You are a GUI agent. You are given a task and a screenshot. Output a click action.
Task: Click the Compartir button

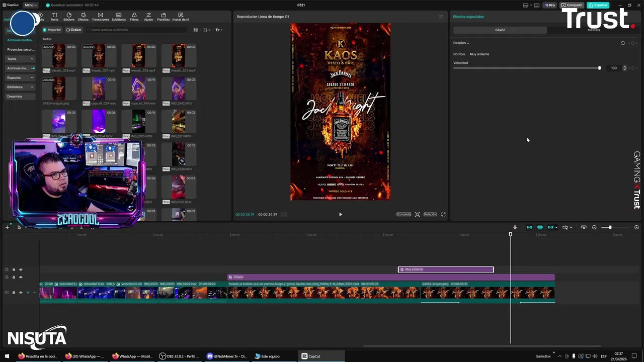point(572,5)
